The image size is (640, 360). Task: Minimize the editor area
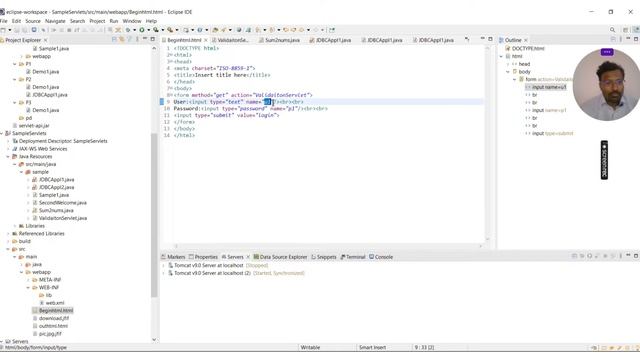click(482, 39)
